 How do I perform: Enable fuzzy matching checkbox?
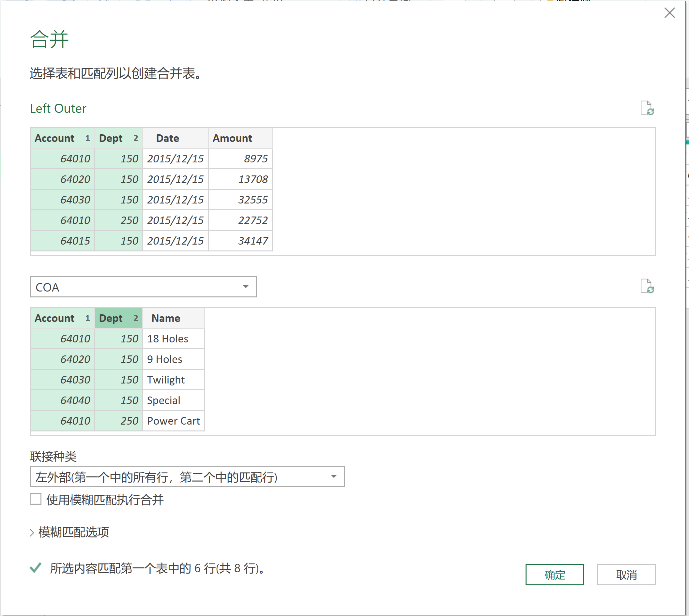pyautogui.click(x=36, y=499)
